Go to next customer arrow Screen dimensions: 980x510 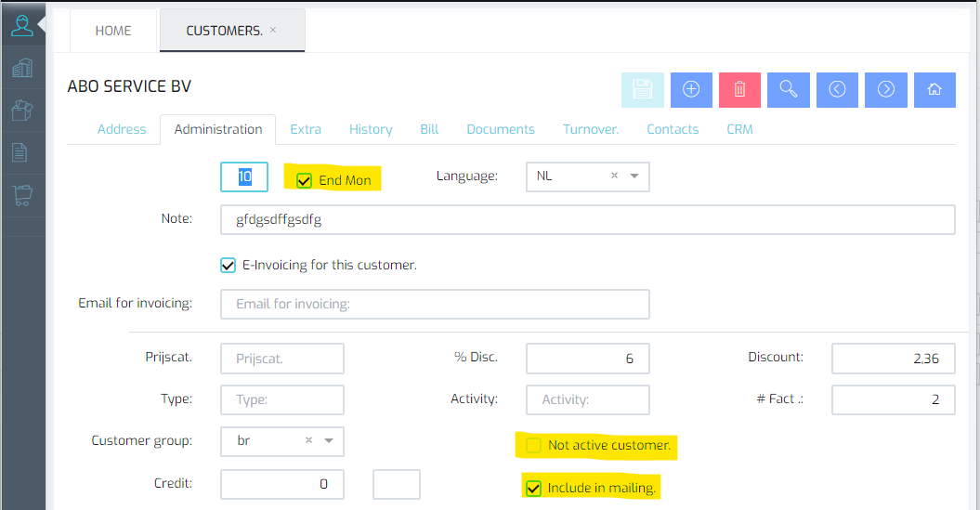886,89
